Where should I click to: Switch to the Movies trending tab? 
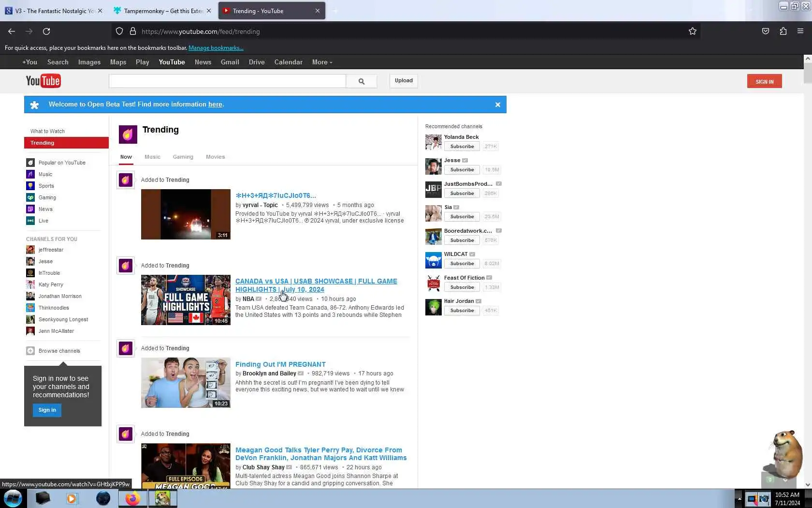click(216, 157)
